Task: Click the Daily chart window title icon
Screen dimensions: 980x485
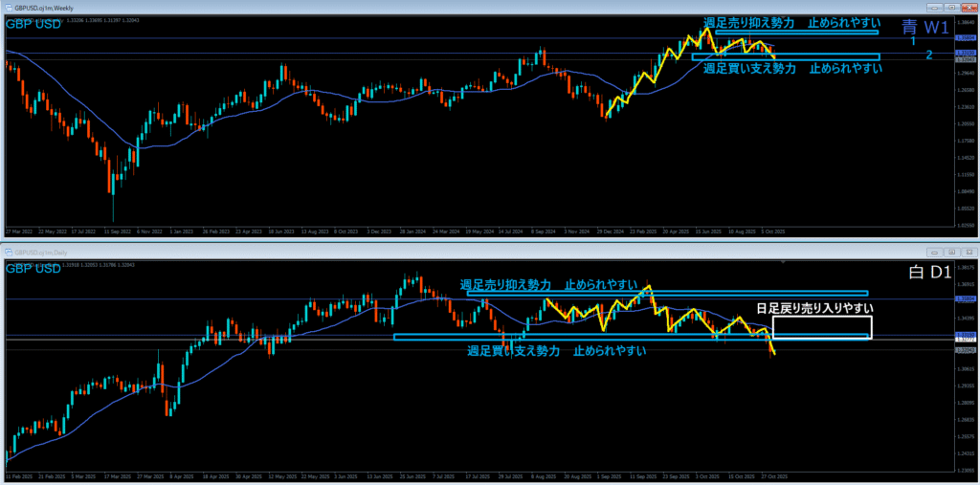Action: pyautogui.click(x=7, y=251)
